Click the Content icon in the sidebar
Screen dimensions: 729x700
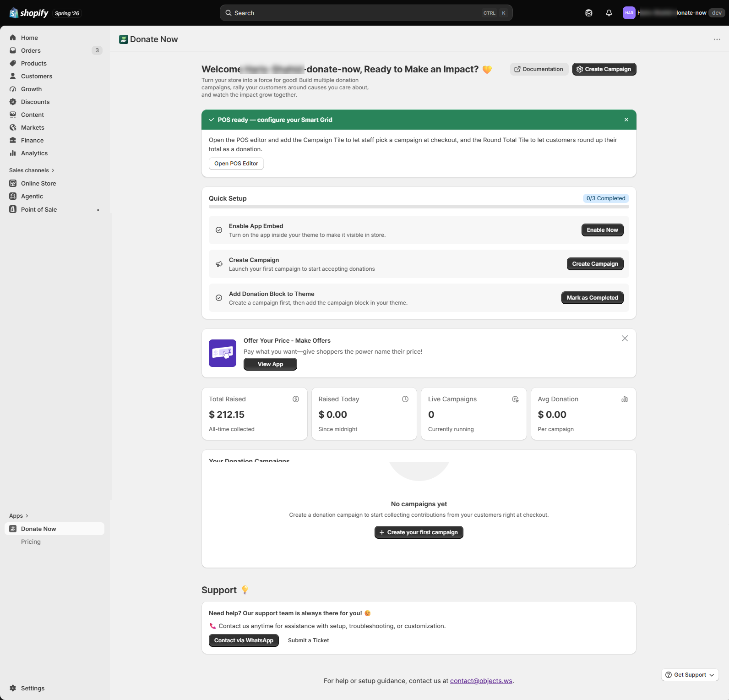[x=13, y=115]
